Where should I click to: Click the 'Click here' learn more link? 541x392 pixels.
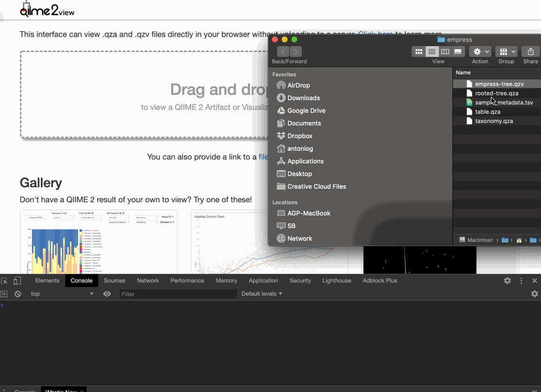pyautogui.click(x=375, y=34)
